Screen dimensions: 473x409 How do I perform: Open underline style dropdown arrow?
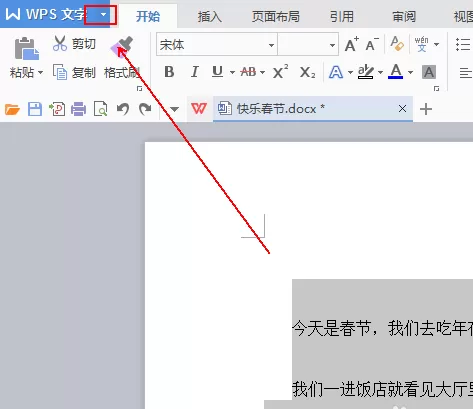click(x=232, y=72)
